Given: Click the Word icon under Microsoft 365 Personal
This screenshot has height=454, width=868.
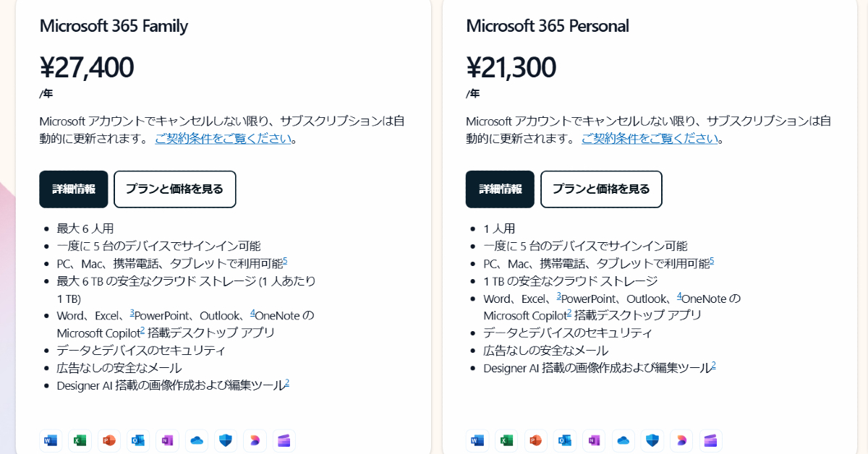Looking at the screenshot, I should [x=477, y=440].
